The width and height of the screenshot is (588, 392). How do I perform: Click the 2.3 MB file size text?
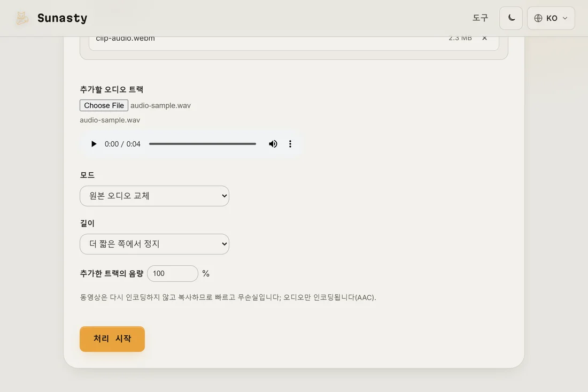tap(460, 38)
